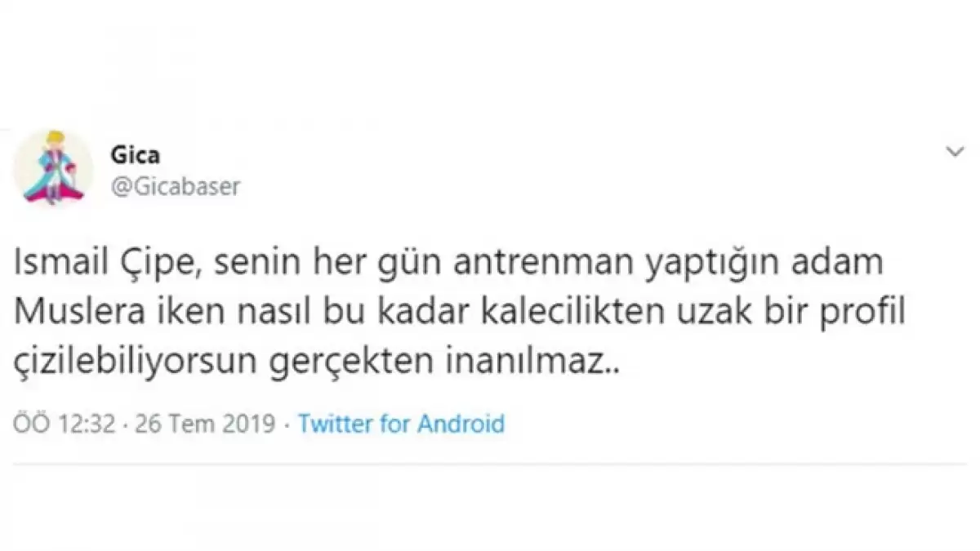This screenshot has height=551, width=980.
Task: Open Gica's profile avatar picture
Action: [53, 167]
